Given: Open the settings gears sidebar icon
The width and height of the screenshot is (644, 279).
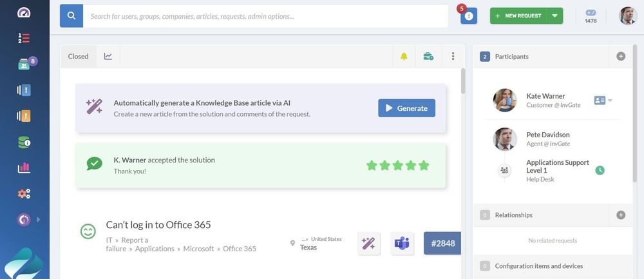Looking at the screenshot, I should 24,193.
